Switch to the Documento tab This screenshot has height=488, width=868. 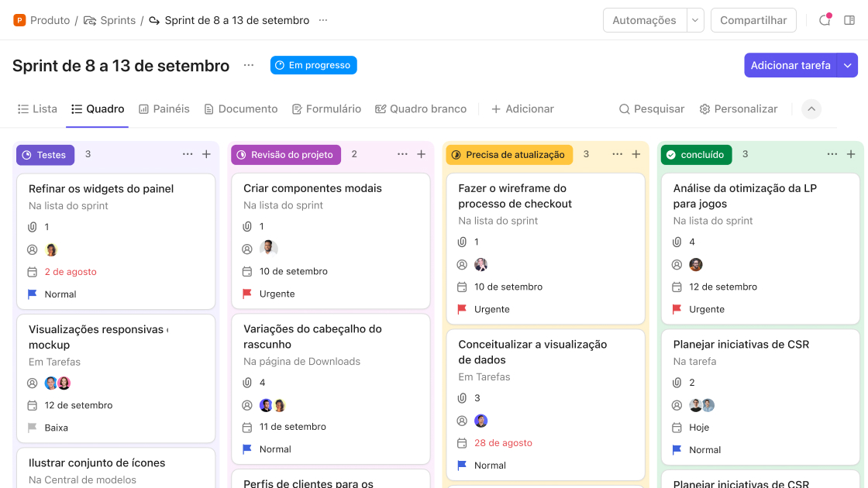[241, 109]
